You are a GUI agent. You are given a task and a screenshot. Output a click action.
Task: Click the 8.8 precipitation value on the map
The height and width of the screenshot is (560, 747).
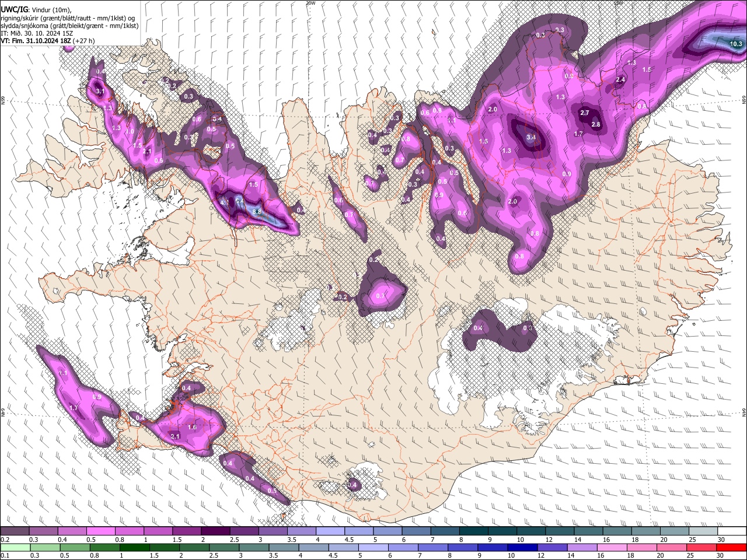257,212
